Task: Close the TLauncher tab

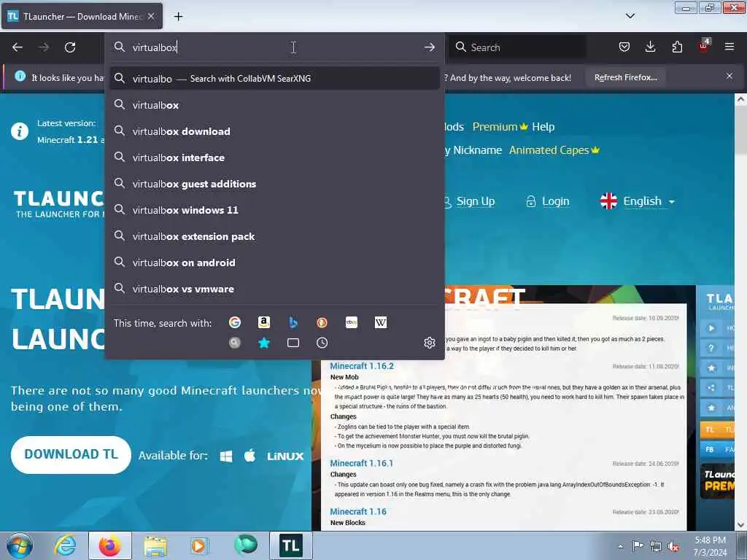Action: [151, 16]
